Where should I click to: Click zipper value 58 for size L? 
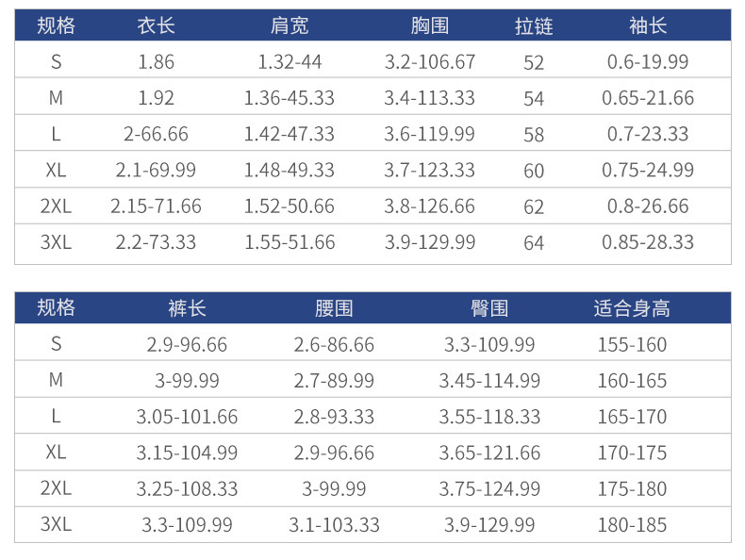pos(534,135)
